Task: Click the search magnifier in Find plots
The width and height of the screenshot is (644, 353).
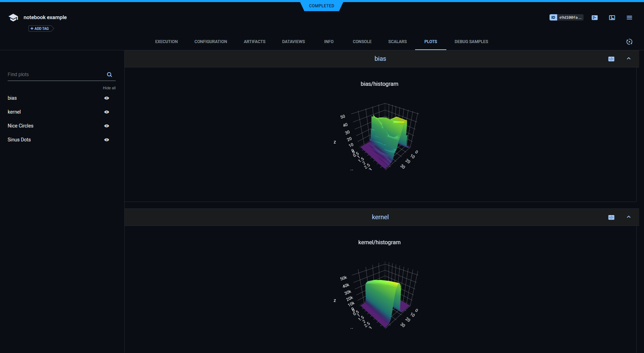Action: tap(109, 75)
